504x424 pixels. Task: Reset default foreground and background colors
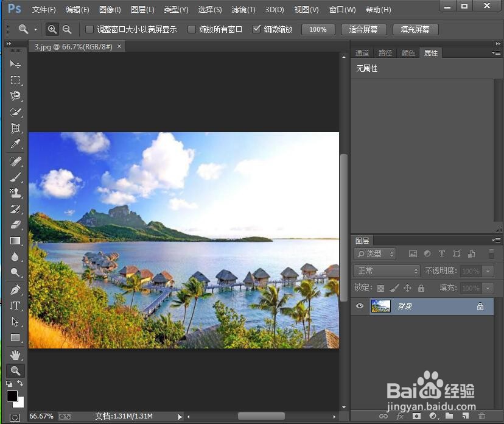pos(9,383)
